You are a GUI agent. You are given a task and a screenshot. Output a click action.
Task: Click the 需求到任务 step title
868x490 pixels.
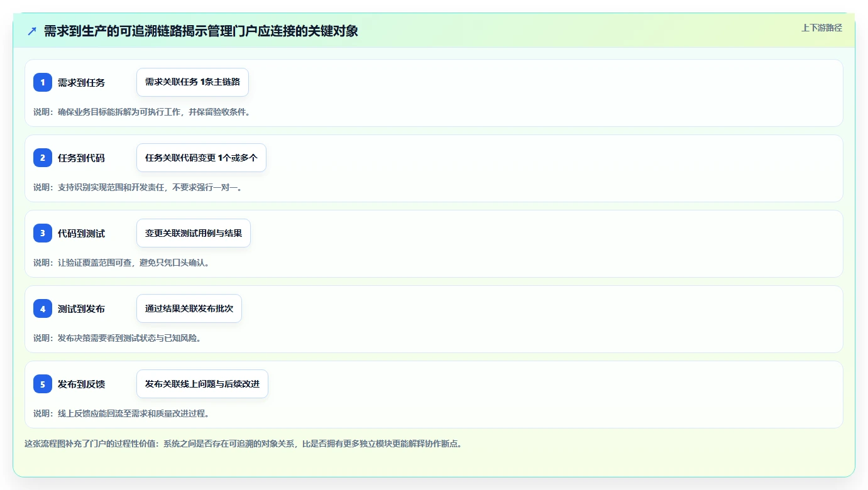81,82
